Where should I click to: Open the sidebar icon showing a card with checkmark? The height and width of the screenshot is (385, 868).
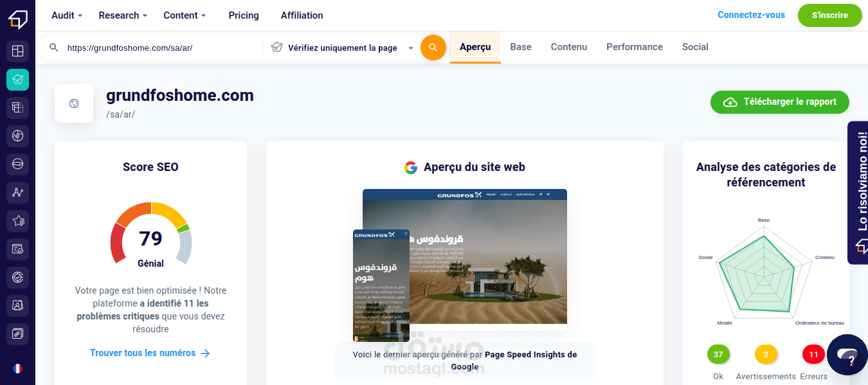17,249
